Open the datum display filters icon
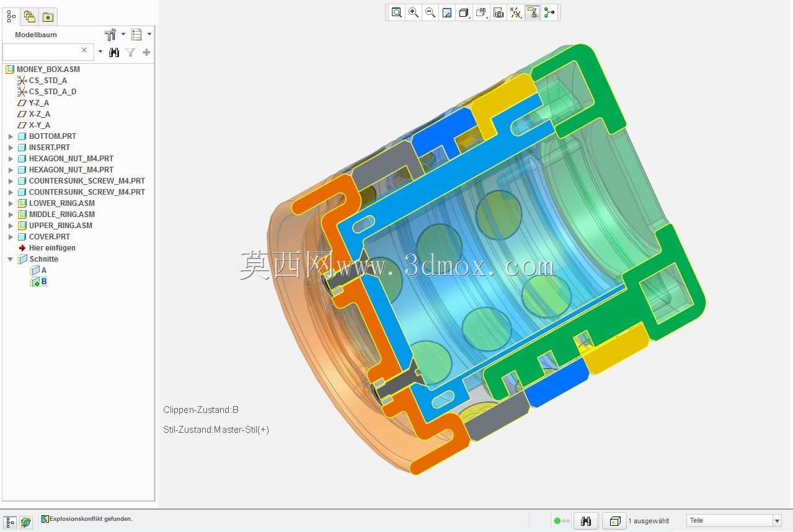The width and height of the screenshot is (793, 532). [515, 12]
